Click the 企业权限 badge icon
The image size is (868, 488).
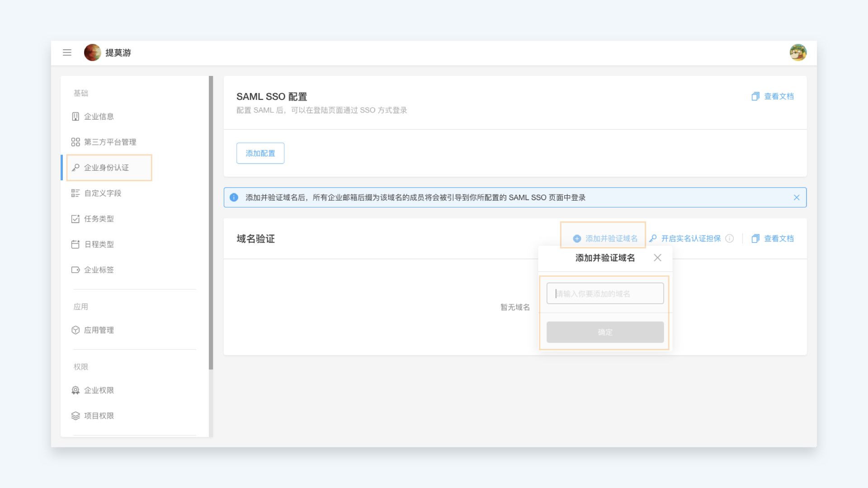[75, 390]
